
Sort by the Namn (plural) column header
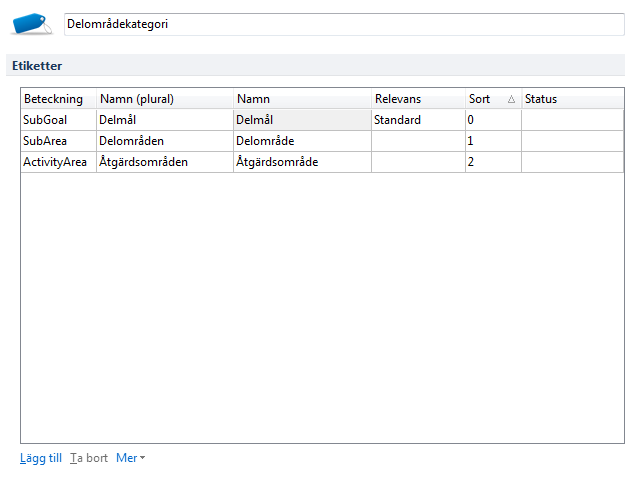tap(164, 99)
